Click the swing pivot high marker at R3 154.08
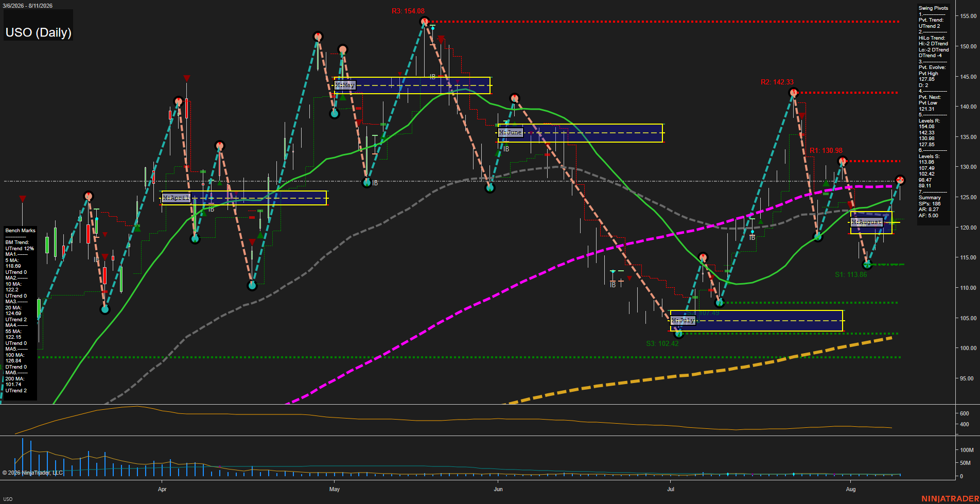980x504 pixels. coord(424,22)
